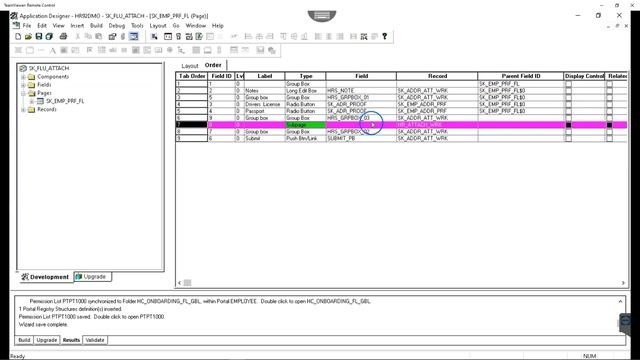The height and width of the screenshot is (360, 640).
Task: Click the page toolbar icon right of lock icon
Action: 189,37
